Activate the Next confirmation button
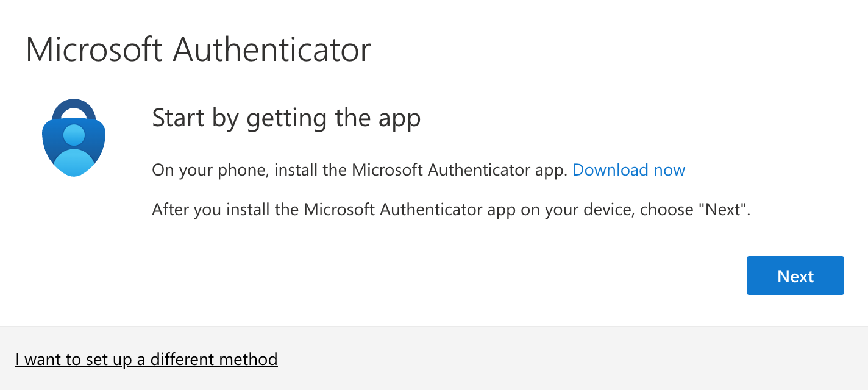This screenshot has height=390, width=868. click(795, 275)
